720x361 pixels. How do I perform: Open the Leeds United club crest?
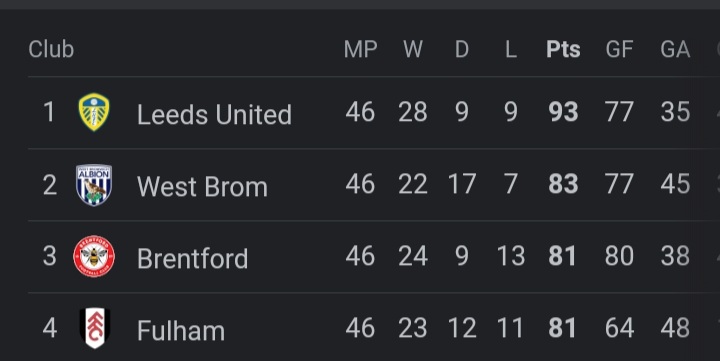coord(94,112)
